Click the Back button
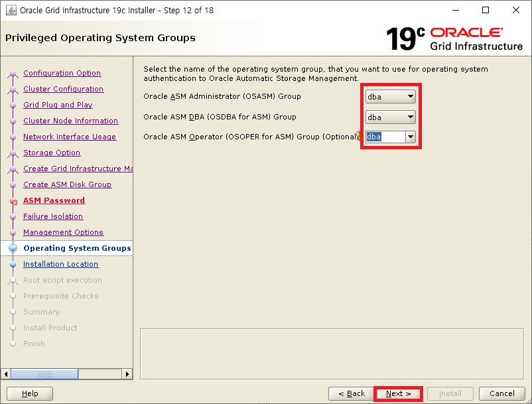Viewport: 532px width, 404px height. [x=351, y=393]
